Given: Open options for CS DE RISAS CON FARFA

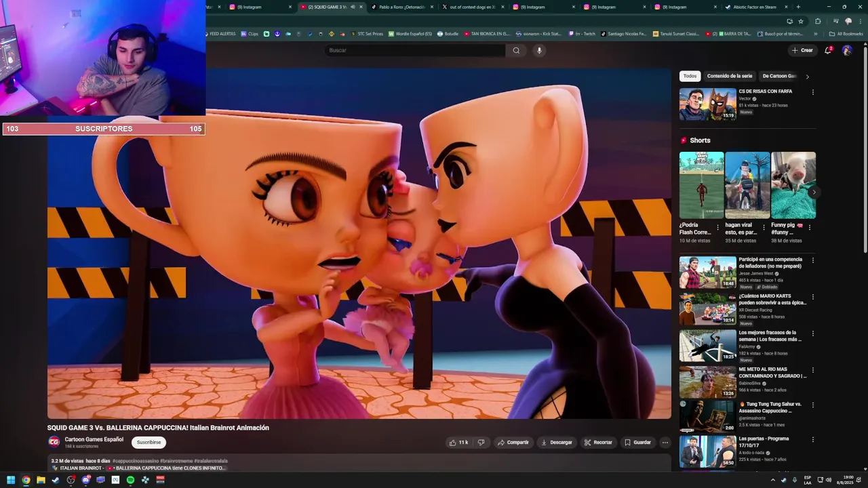Looking at the screenshot, I should pyautogui.click(x=813, y=92).
